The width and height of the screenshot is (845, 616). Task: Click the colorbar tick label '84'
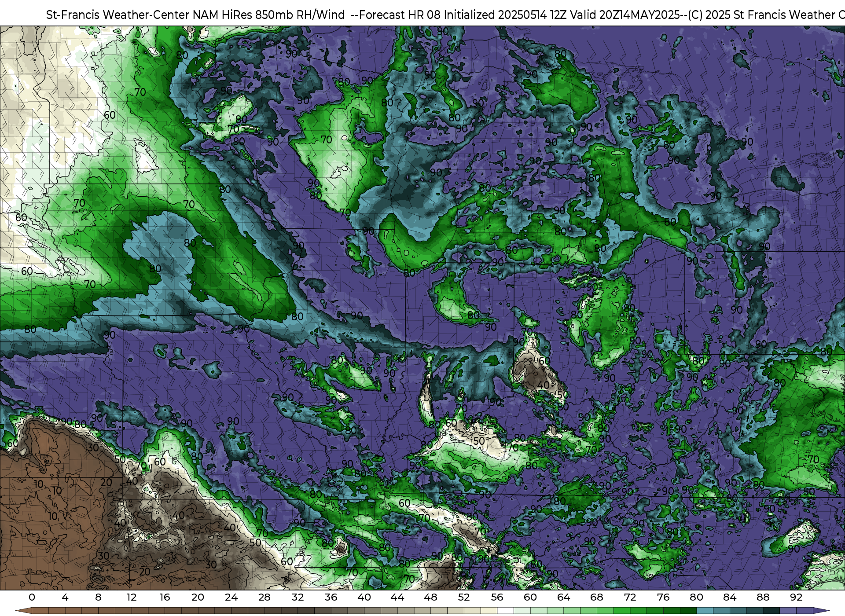pos(730,597)
